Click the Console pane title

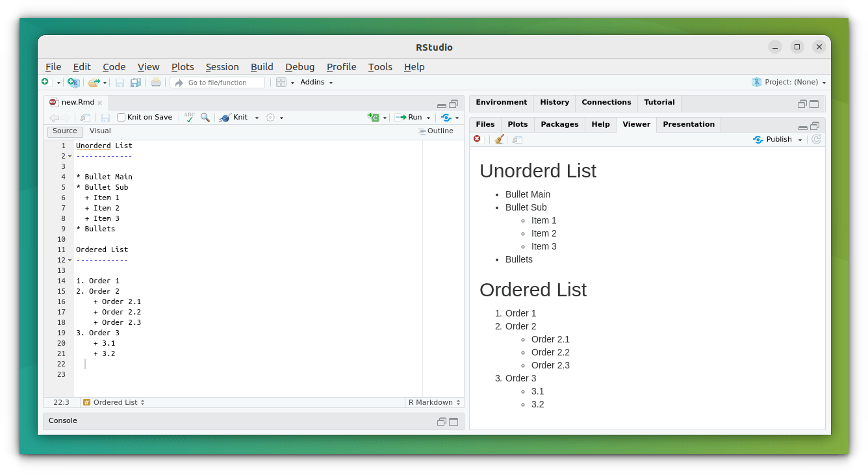(63, 421)
